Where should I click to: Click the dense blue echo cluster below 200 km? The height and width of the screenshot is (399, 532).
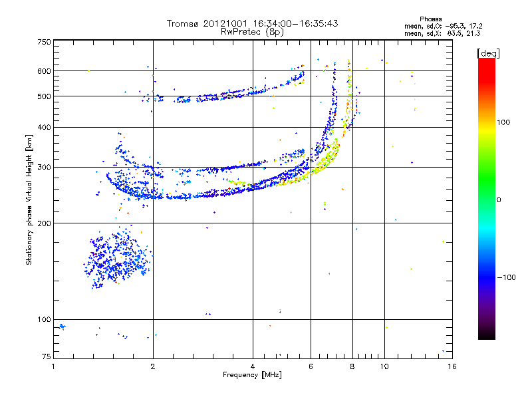(x=117, y=257)
